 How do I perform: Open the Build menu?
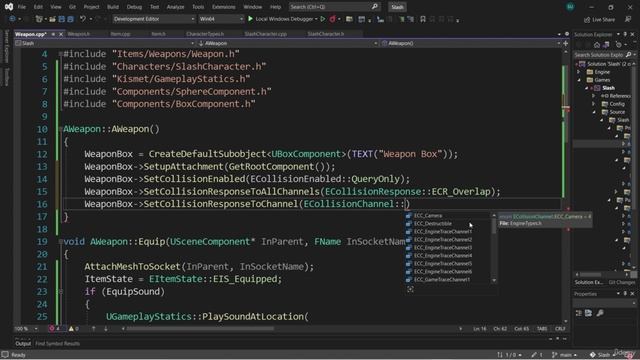[x=113, y=7]
